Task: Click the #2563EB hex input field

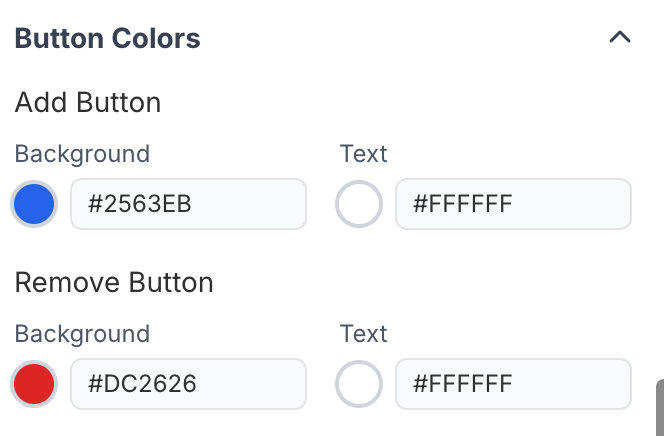Action: pyautogui.click(x=188, y=205)
